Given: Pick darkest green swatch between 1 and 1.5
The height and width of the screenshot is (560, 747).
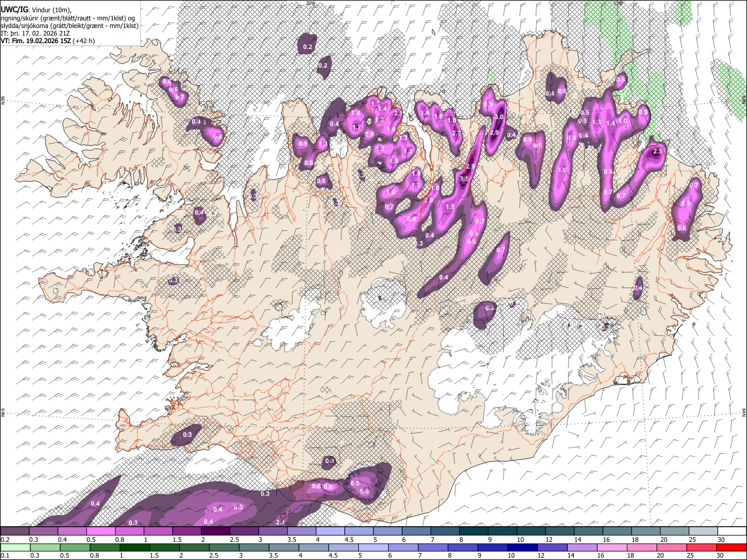Looking at the screenshot, I should [x=134, y=547].
